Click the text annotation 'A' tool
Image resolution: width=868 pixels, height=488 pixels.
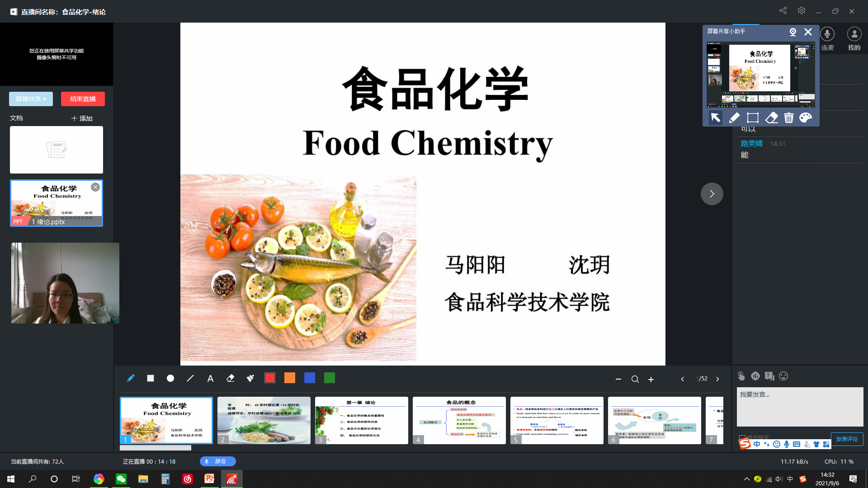[210, 379]
